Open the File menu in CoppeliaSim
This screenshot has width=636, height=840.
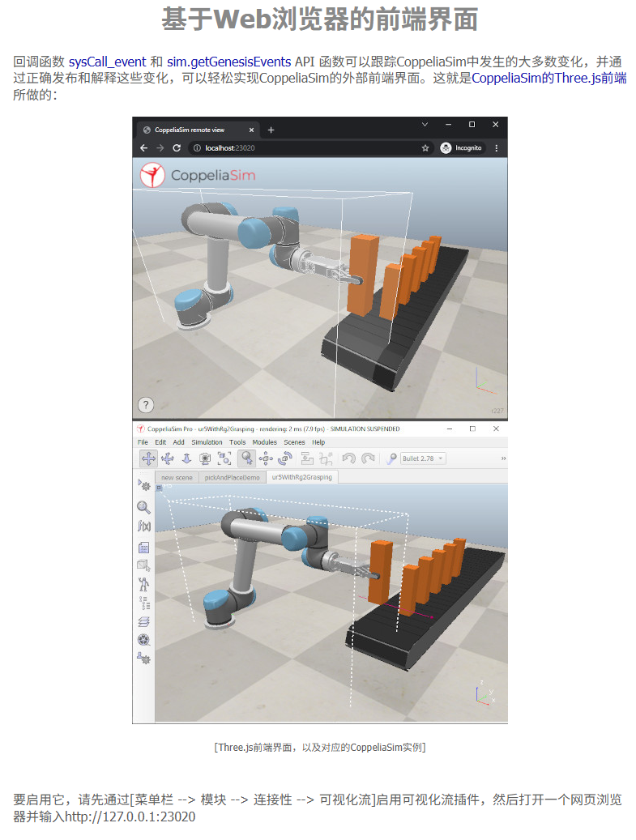coord(143,442)
